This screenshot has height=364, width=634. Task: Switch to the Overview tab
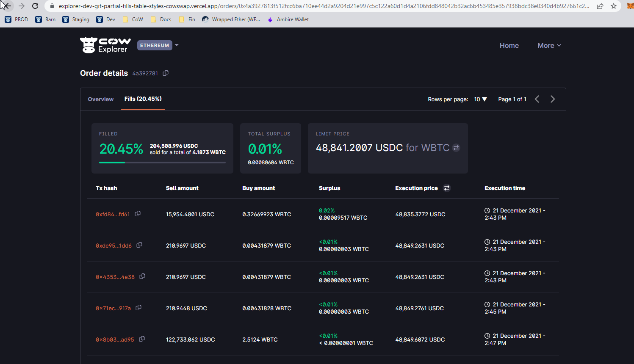pyautogui.click(x=101, y=99)
